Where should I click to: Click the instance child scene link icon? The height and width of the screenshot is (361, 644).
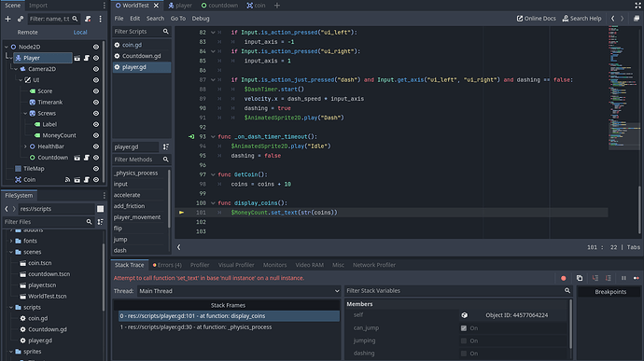pos(21,19)
